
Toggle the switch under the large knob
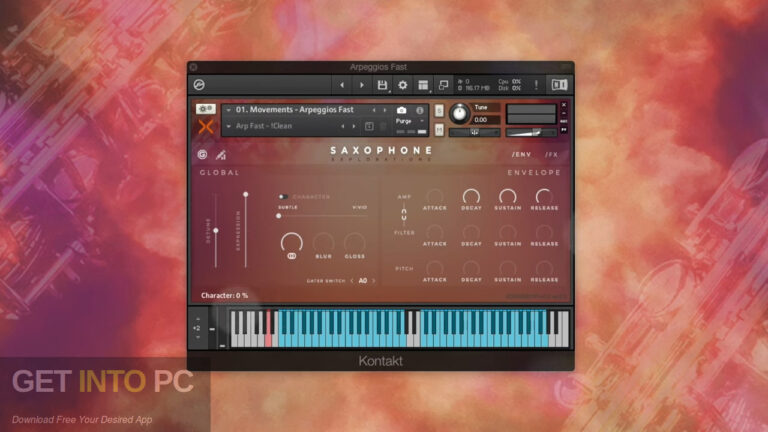(x=291, y=256)
